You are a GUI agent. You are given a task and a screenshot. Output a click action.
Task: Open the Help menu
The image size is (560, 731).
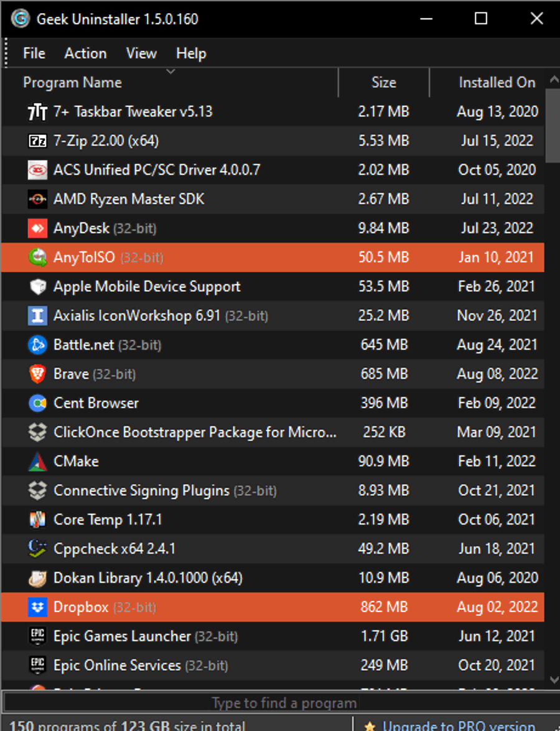pyautogui.click(x=191, y=53)
